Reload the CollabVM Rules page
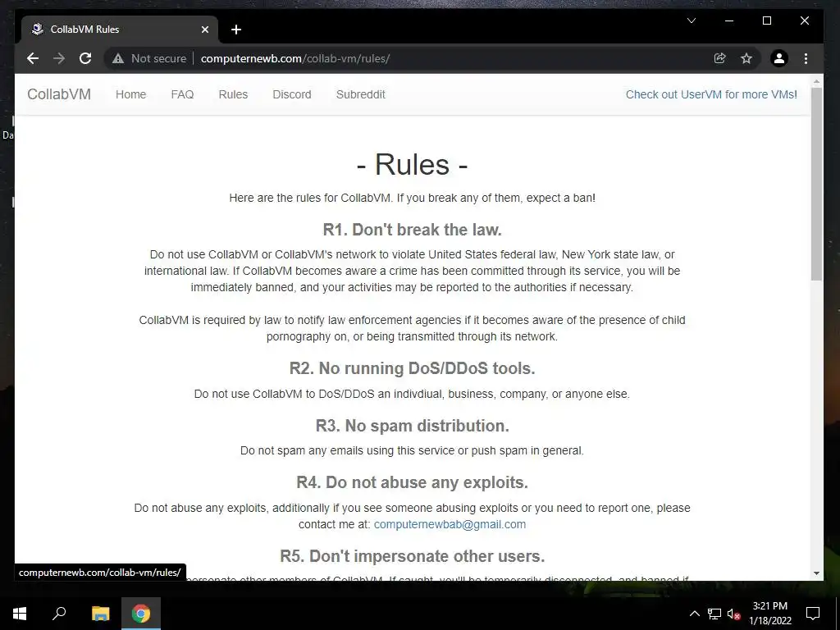The width and height of the screenshot is (840, 630). (85, 58)
